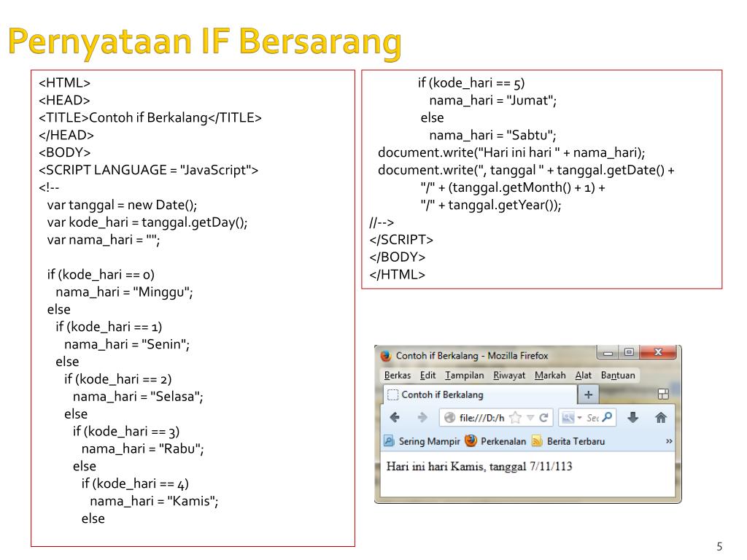Click code line nama_hari = "Sabtu";
The height and width of the screenshot is (560, 747).
pyautogui.click(x=492, y=135)
